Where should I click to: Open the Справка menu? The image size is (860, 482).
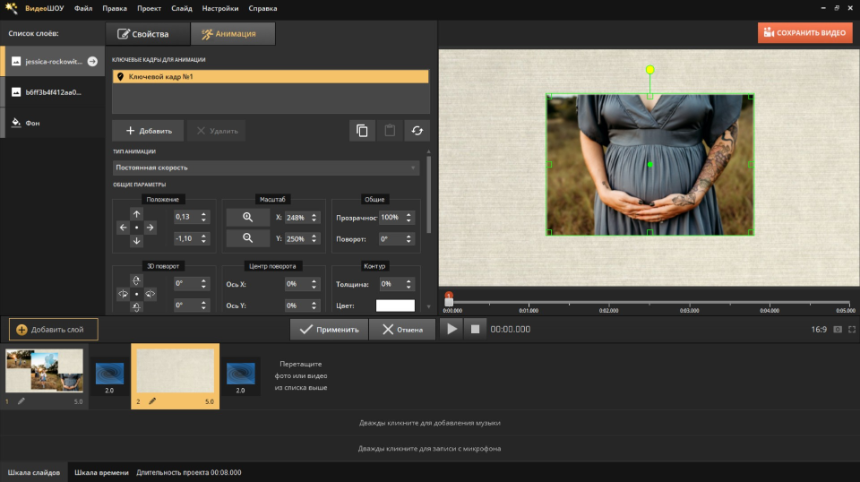tap(262, 8)
